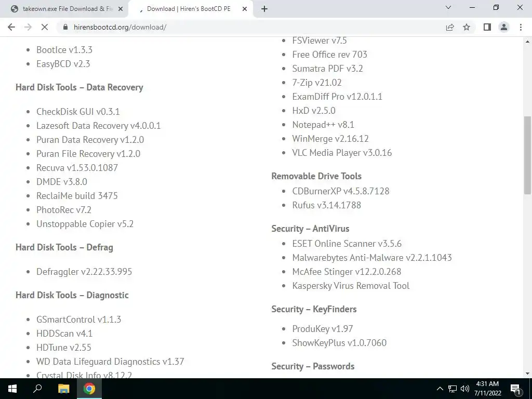Share this page icon
Viewport: 532px width, 399px height.
click(x=450, y=27)
